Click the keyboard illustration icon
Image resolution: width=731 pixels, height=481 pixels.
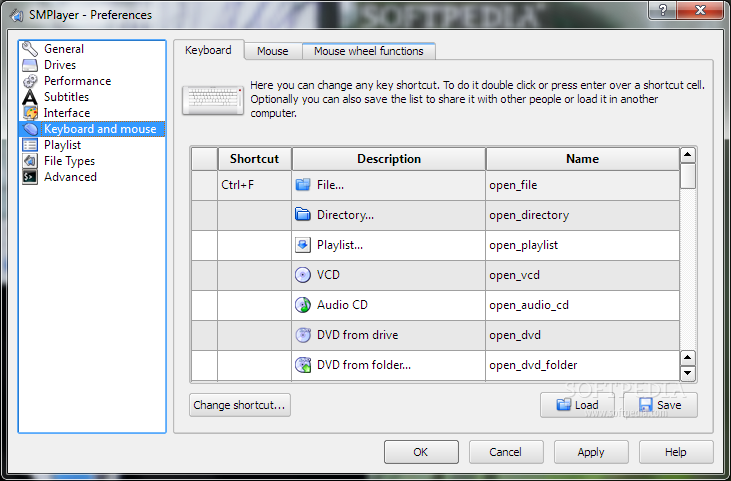click(x=213, y=100)
